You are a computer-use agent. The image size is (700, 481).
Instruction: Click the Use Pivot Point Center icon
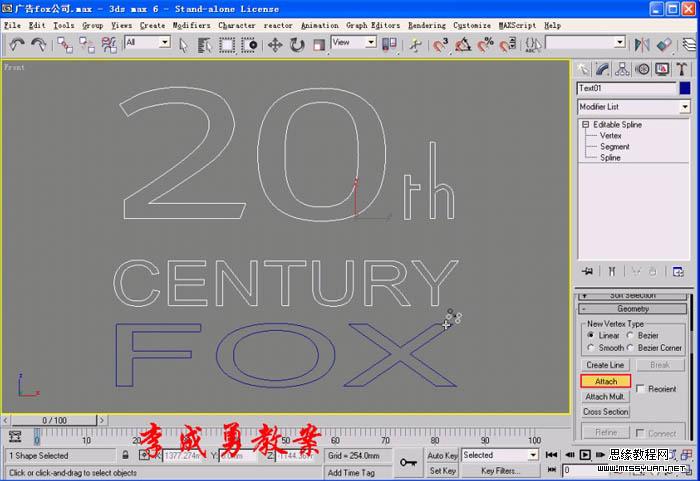tap(389, 45)
